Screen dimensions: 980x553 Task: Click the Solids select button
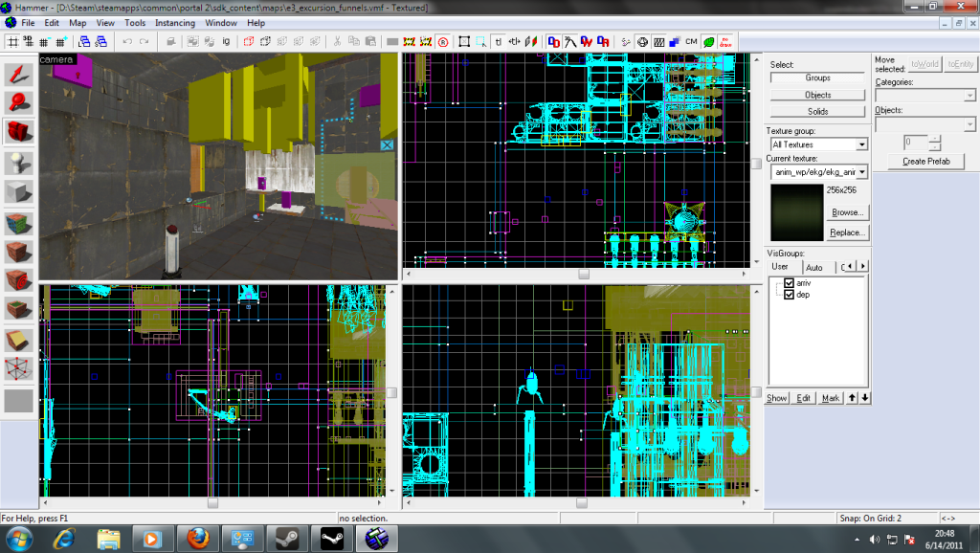coord(817,111)
